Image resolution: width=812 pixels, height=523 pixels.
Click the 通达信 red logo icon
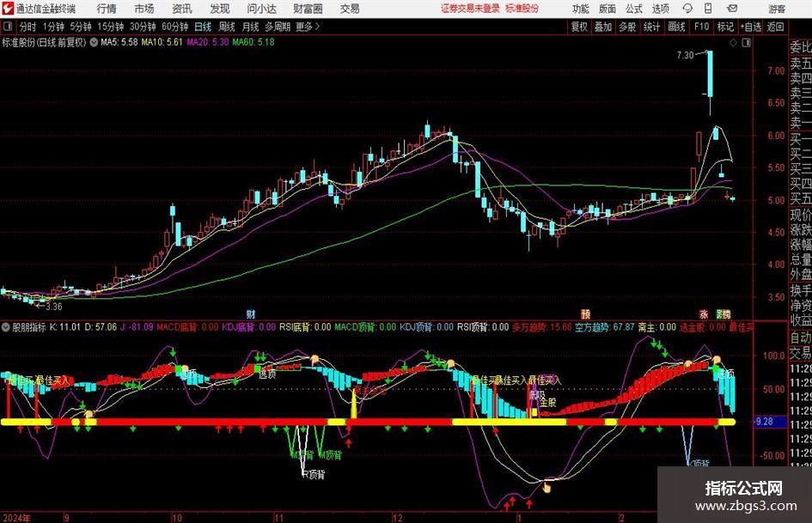tap(8, 9)
